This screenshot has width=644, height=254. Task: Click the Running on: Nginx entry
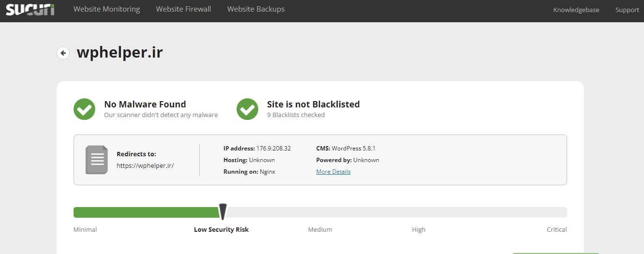pyautogui.click(x=249, y=172)
